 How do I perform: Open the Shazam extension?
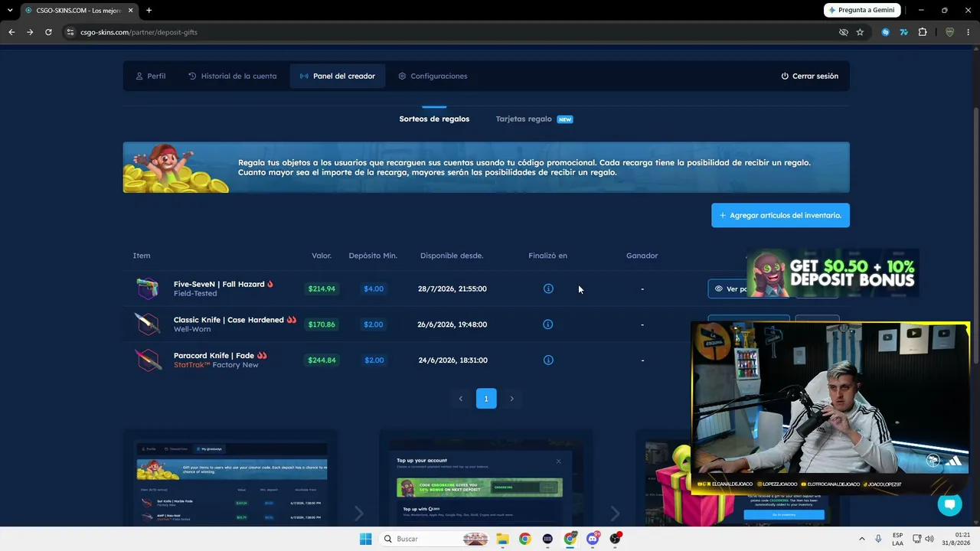[885, 32]
